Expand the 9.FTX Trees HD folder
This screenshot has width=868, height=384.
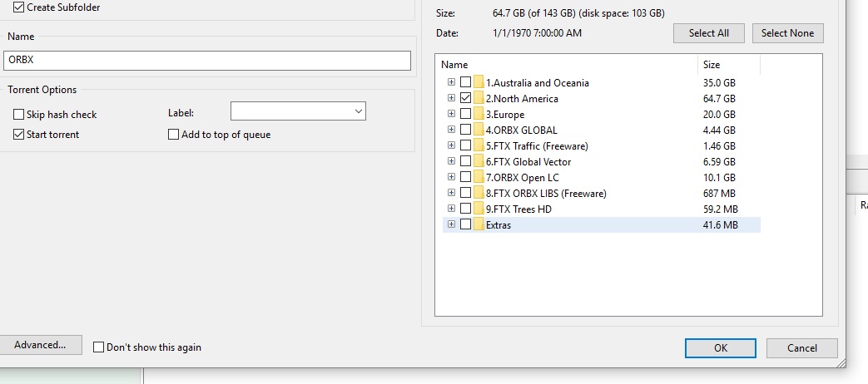pyautogui.click(x=451, y=209)
